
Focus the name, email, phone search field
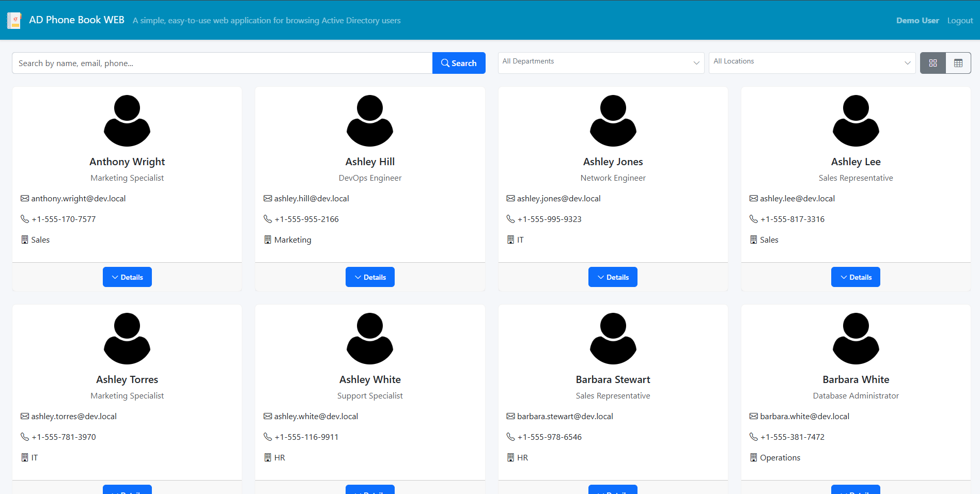(222, 63)
